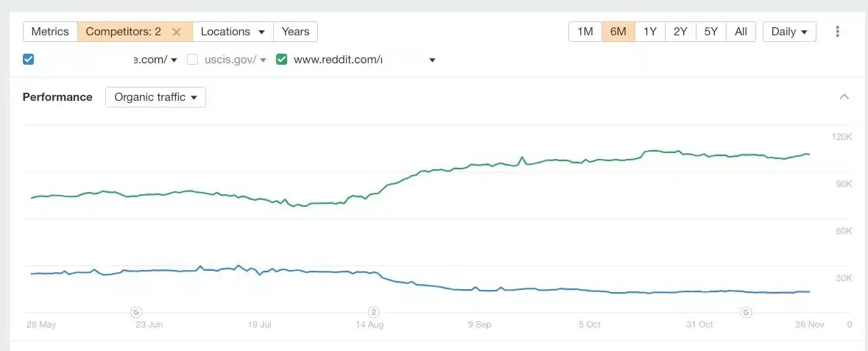Collapse the Performance panel chevron
This screenshot has width=868, height=351.
pyautogui.click(x=844, y=97)
